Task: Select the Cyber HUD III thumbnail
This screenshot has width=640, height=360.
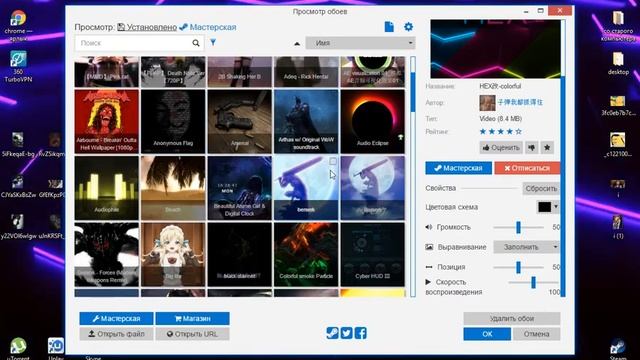Action: [x=373, y=254]
